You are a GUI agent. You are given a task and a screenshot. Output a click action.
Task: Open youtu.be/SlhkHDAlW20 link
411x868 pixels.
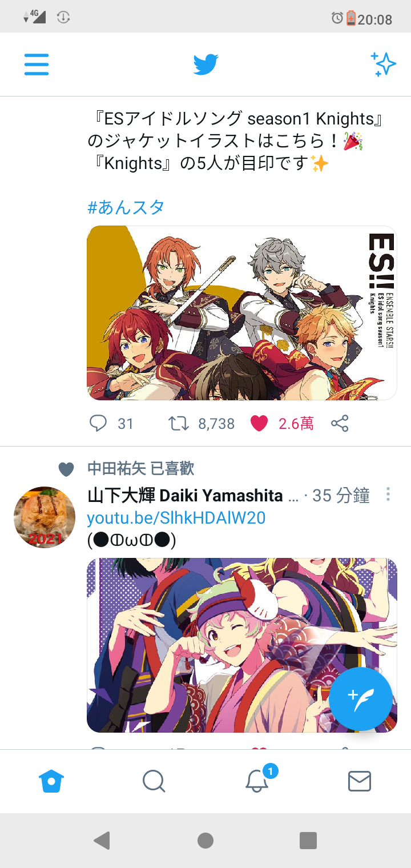(x=176, y=517)
